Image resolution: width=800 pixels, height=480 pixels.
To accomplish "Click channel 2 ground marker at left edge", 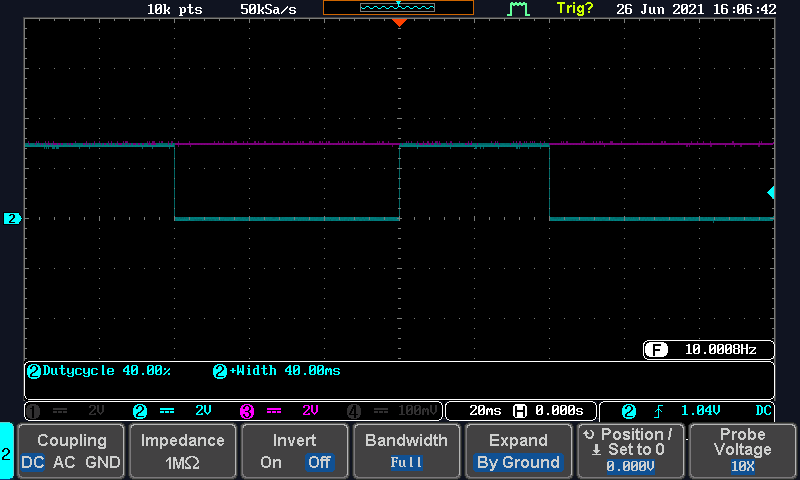I will pos(12,218).
